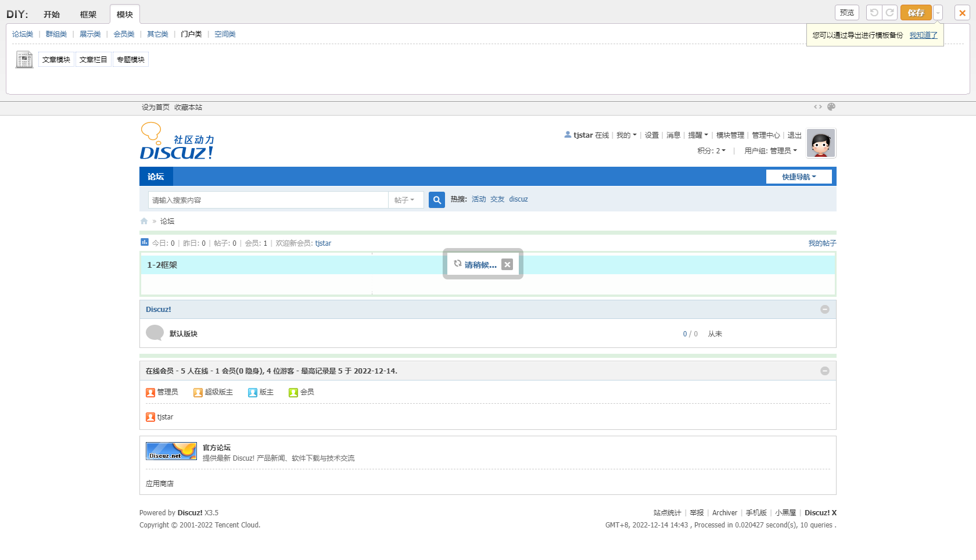976x560 pixels.
Task: Collapse the Discuz! forum category section
Action: tap(824, 310)
